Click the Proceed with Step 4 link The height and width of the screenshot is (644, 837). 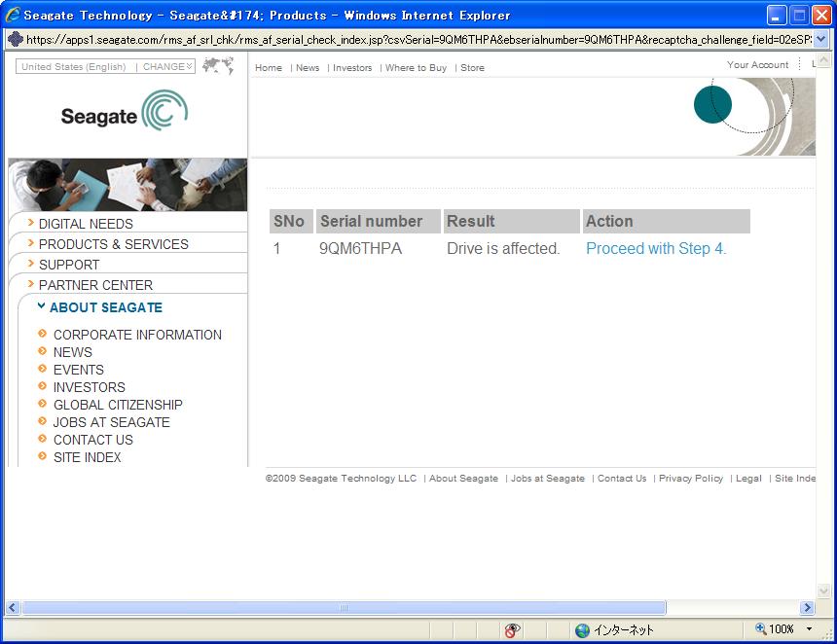pyautogui.click(x=656, y=249)
